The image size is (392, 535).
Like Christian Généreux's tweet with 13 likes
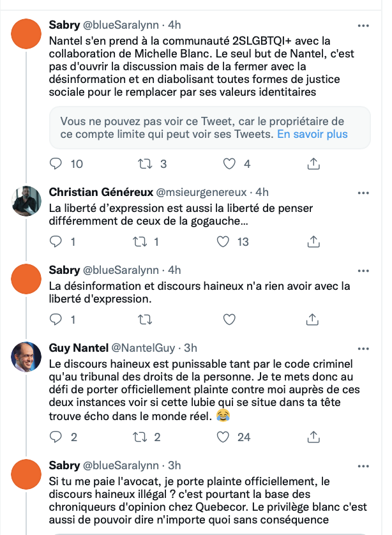pyautogui.click(x=223, y=241)
